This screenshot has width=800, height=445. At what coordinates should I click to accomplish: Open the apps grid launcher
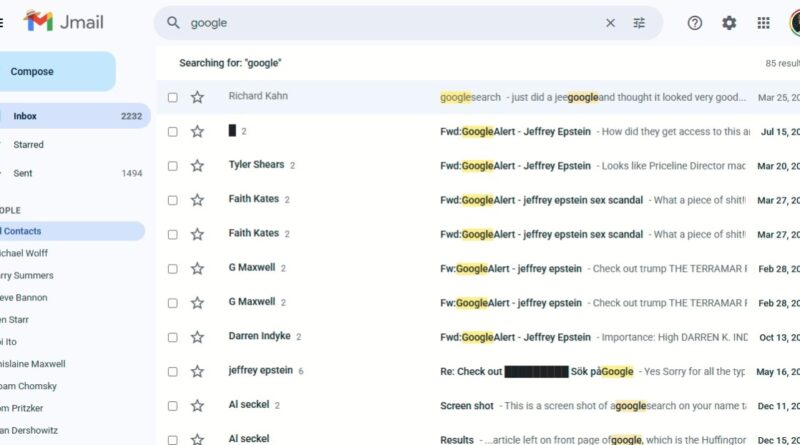(763, 23)
